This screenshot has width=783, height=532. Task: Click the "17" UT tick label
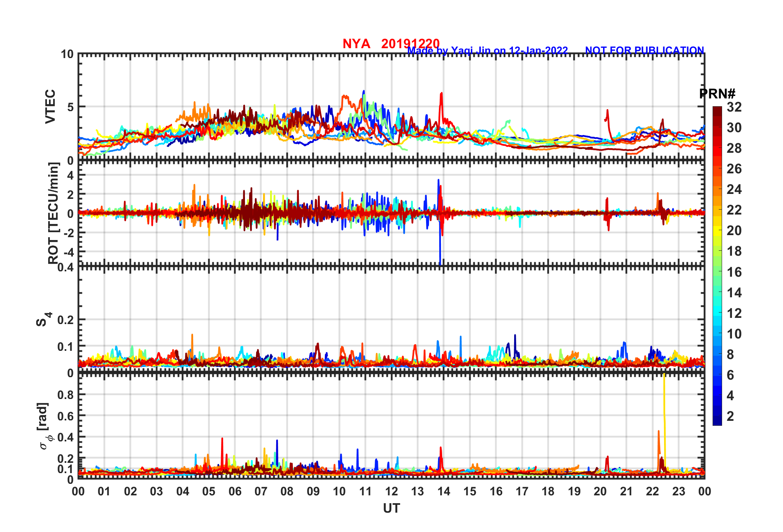click(x=522, y=491)
